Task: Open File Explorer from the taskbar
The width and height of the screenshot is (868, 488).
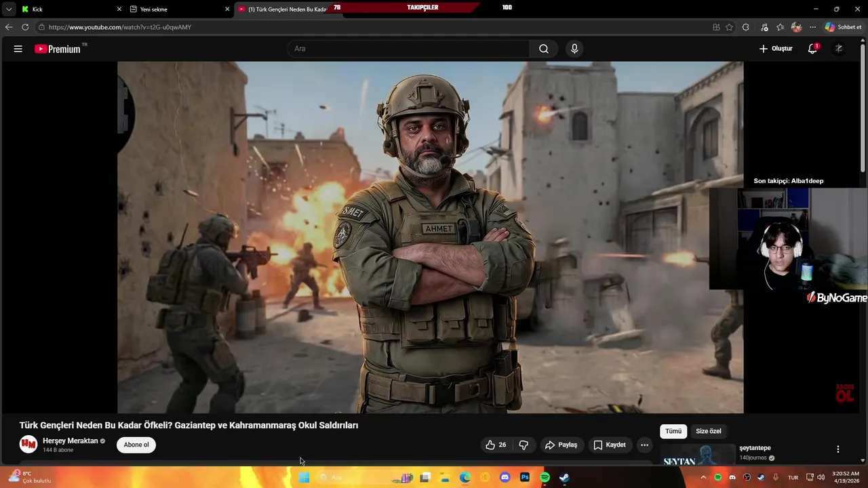Action: pos(445,477)
